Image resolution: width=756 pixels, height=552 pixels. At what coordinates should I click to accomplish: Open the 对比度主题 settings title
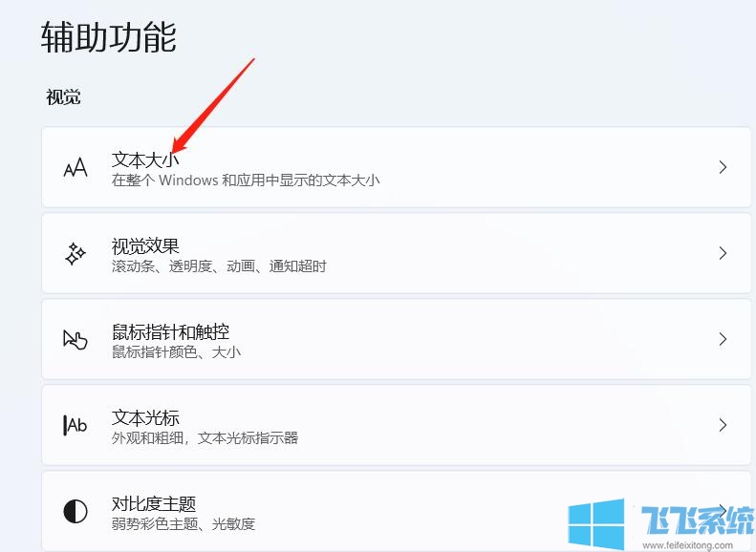tap(153, 504)
